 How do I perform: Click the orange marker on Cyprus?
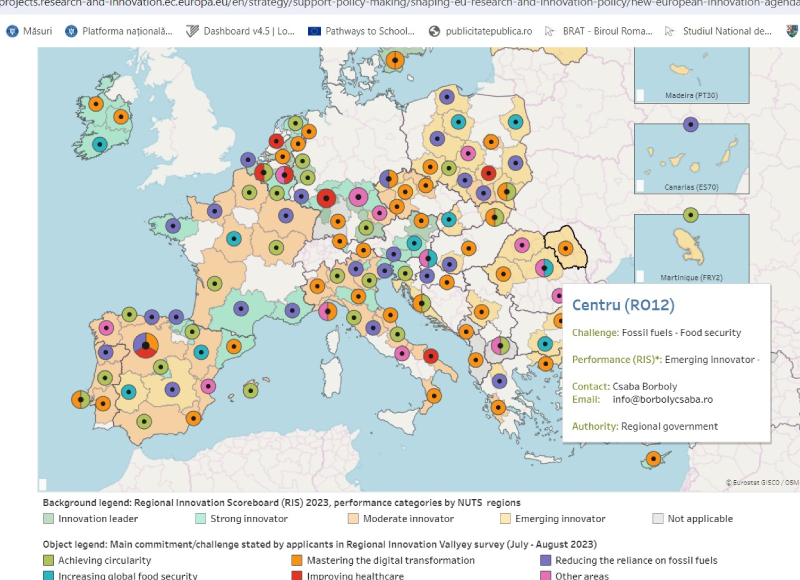653,459
